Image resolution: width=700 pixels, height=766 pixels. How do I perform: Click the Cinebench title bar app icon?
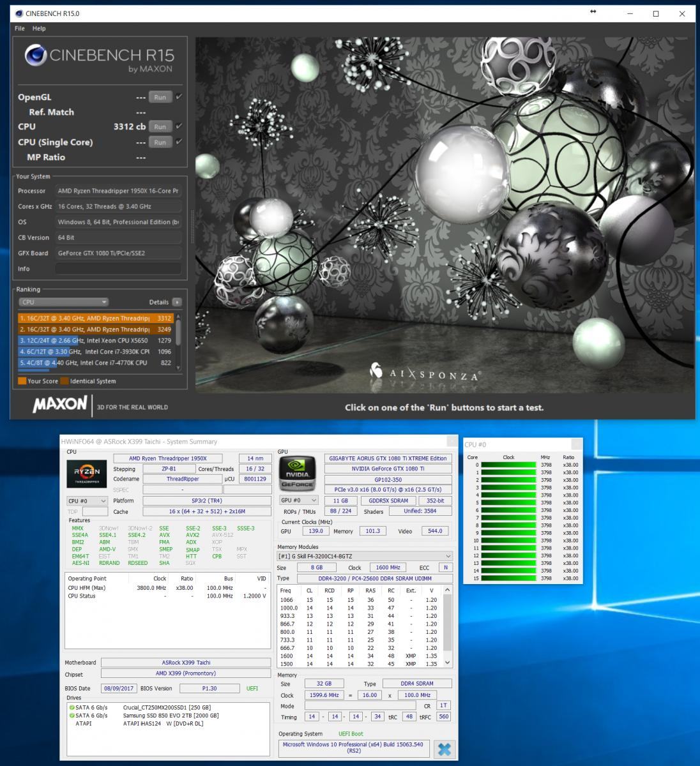(x=18, y=13)
